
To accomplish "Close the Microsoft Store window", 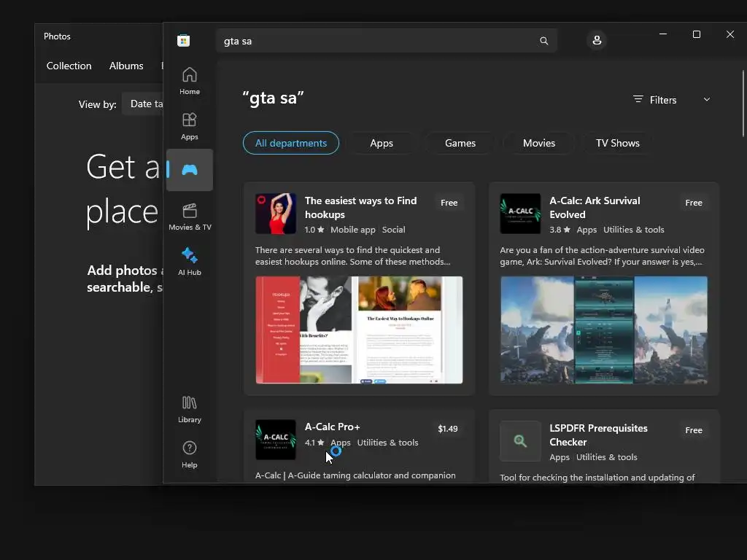I will pos(729,34).
